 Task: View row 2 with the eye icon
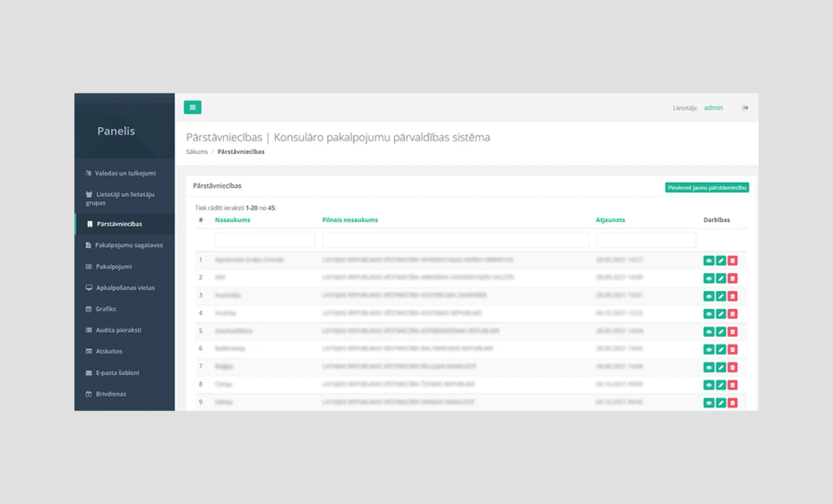[x=708, y=278]
